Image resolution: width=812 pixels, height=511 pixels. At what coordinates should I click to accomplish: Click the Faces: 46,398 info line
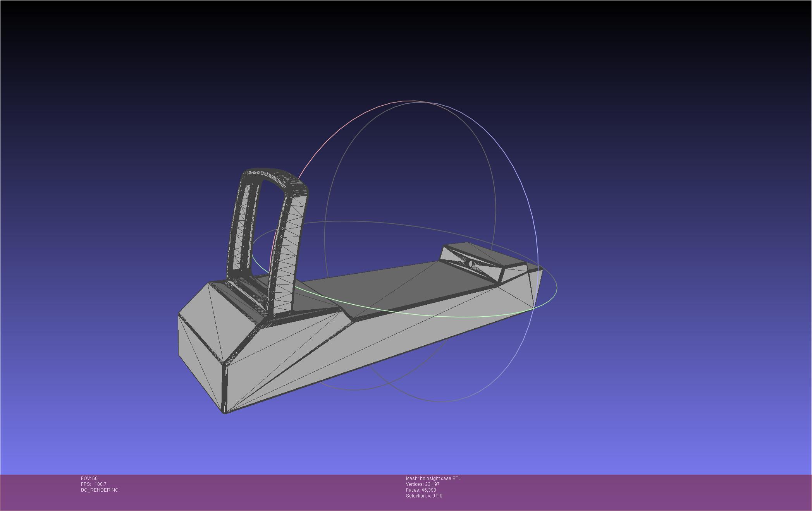click(421, 490)
